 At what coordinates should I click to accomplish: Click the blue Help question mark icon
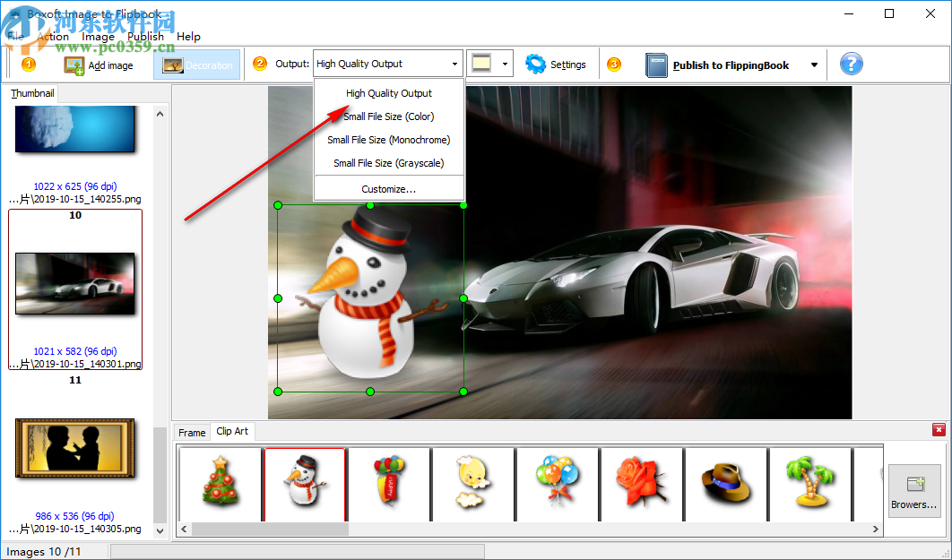point(850,64)
